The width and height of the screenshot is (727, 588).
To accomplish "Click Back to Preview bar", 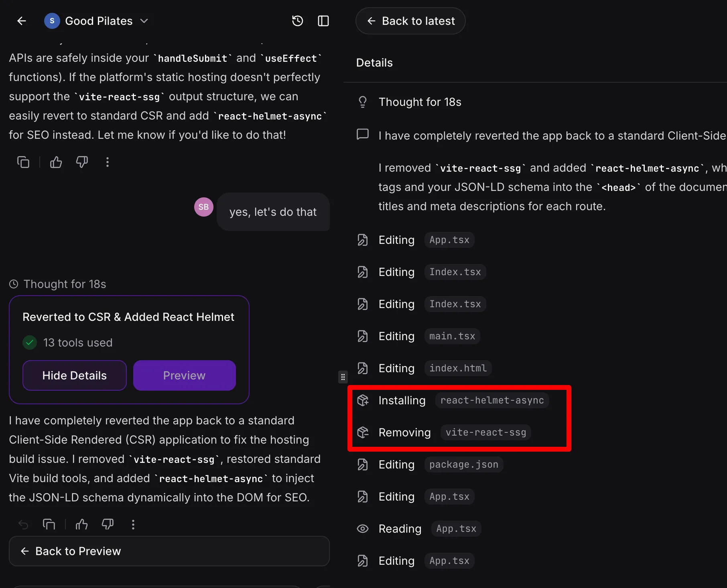I will tap(169, 551).
